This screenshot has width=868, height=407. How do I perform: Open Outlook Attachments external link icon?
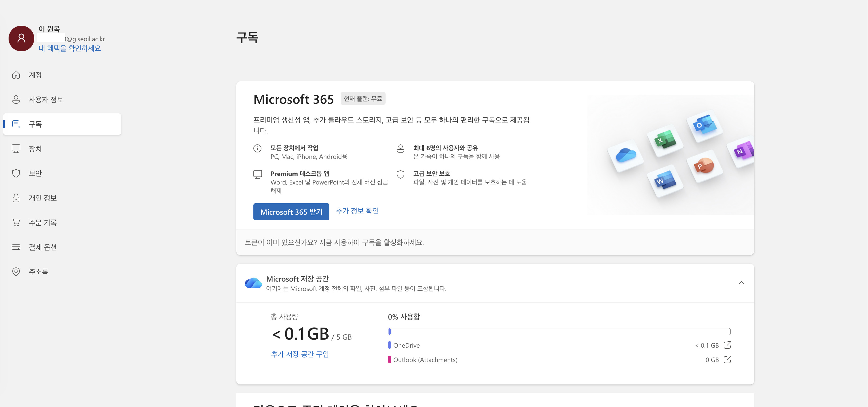pyautogui.click(x=728, y=359)
